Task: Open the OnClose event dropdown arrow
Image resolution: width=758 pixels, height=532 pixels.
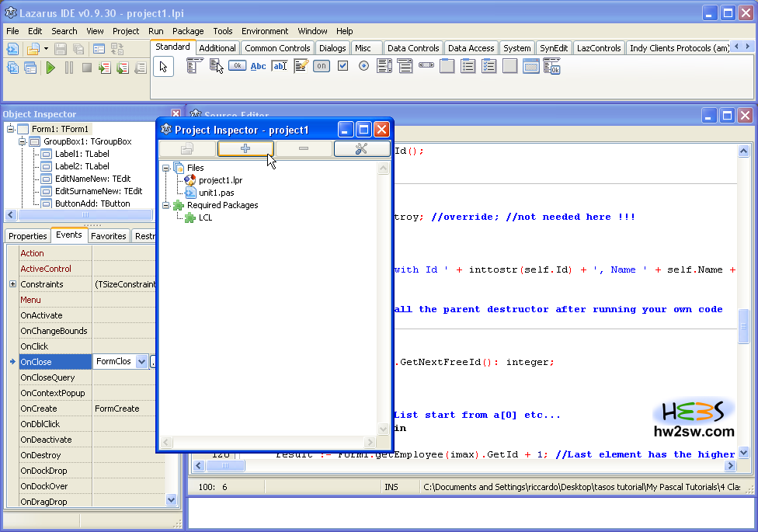Action: pyautogui.click(x=141, y=361)
